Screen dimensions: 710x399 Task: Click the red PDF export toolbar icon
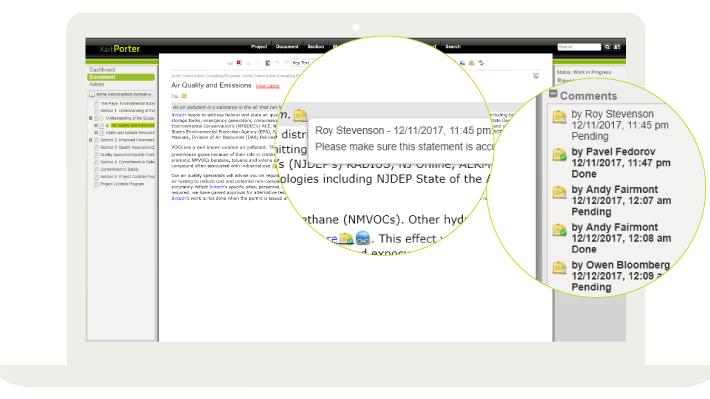(239, 63)
